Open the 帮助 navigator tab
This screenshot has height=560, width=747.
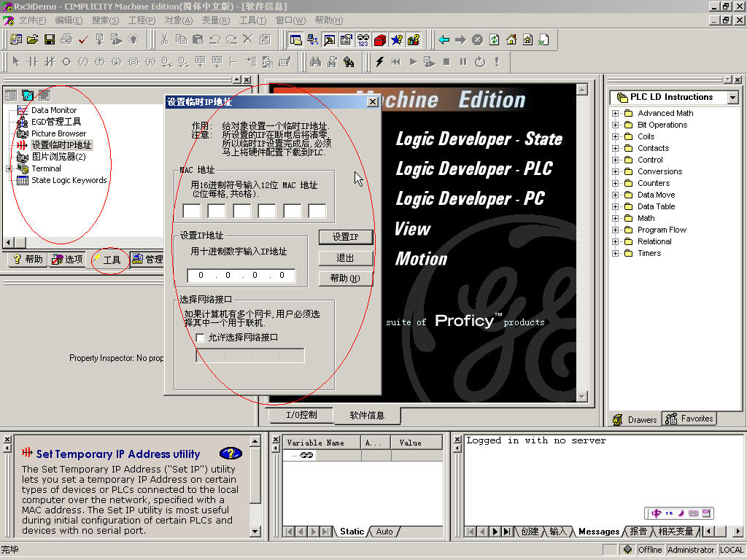28,259
